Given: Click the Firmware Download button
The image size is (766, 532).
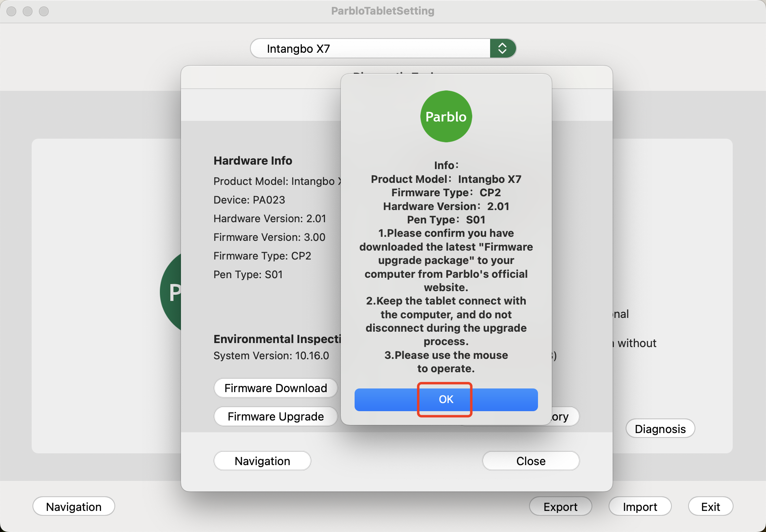Looking at the screenshot, I should [276, 388].
